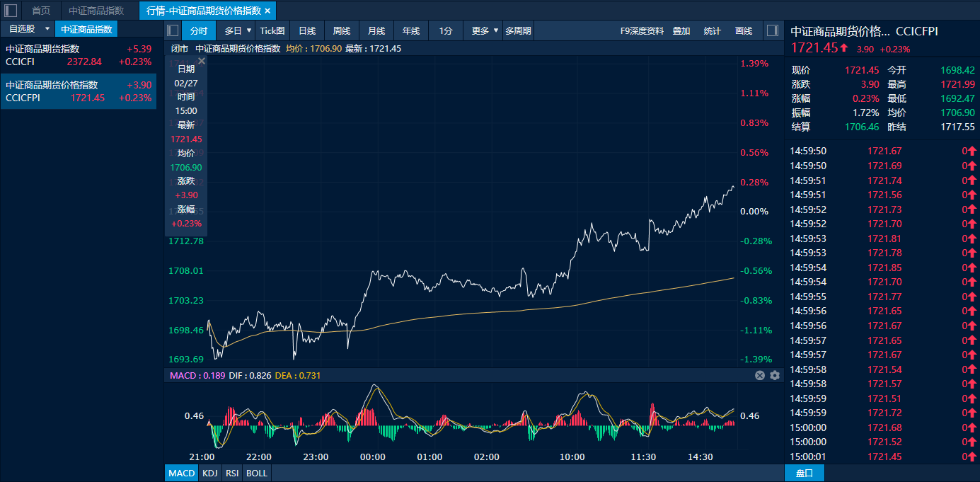Click the 盘口 tab at bottom right

(805, 473)
